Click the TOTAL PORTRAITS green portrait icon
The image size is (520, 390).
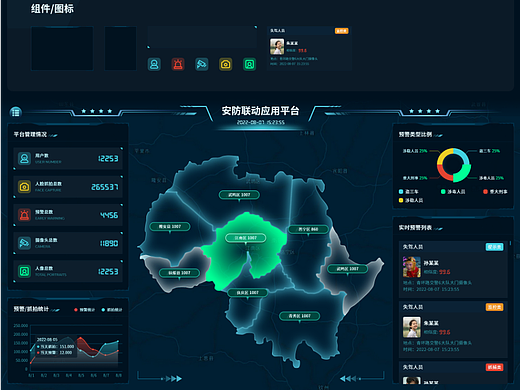(x=24, y=271)
